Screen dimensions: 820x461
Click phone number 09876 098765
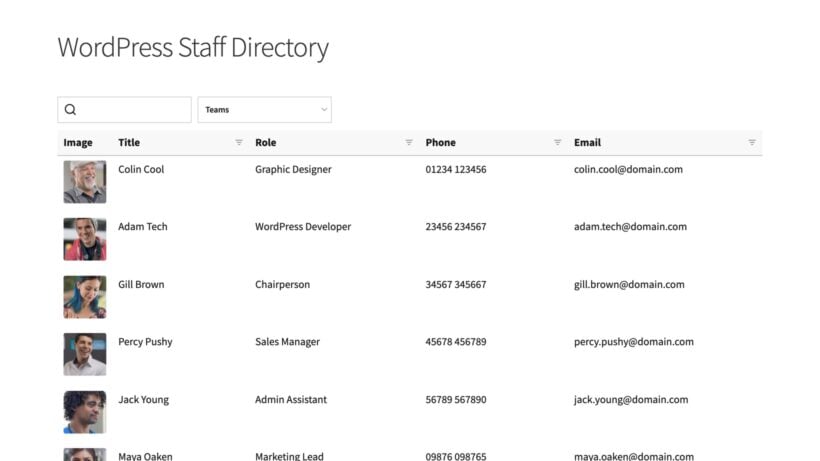pos(456,456)
